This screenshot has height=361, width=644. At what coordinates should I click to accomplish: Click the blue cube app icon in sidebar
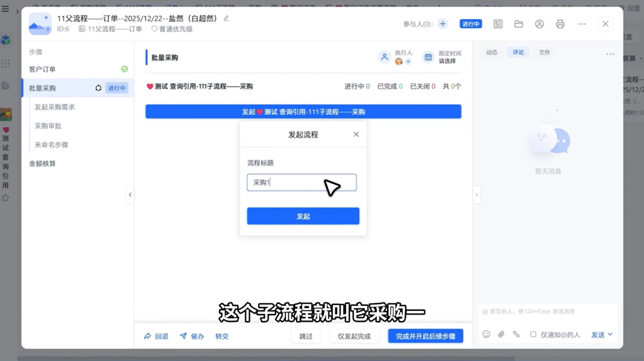click(x=6, y=40)
